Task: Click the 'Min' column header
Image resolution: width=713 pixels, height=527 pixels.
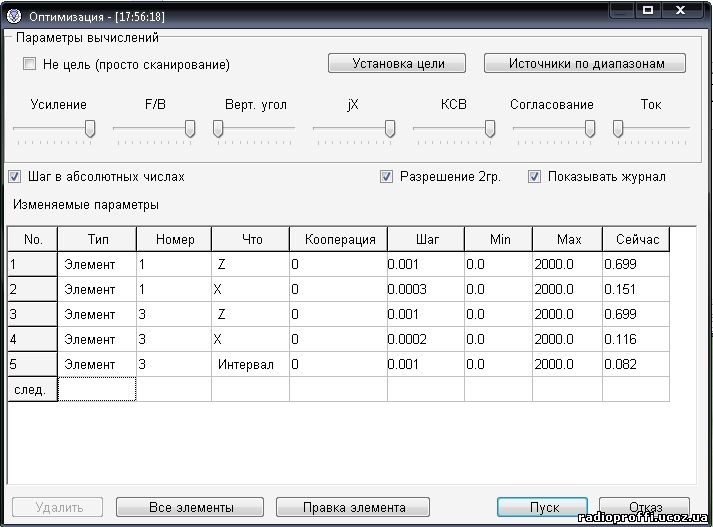Action: 498,239
